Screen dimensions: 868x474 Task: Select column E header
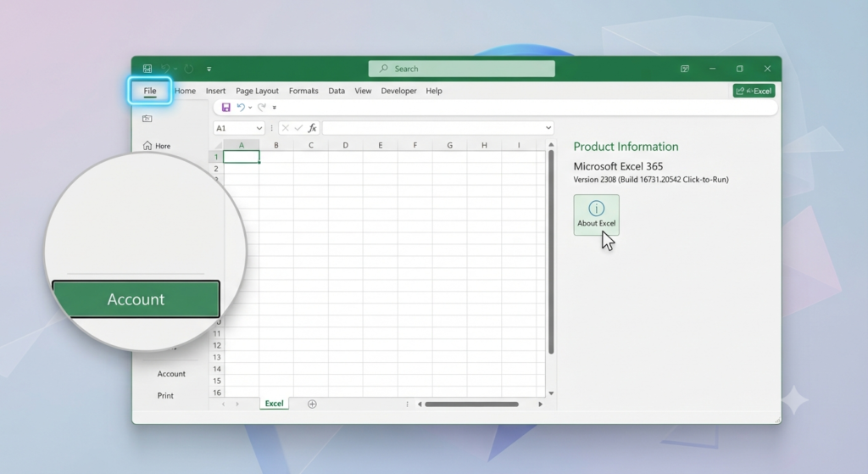pyautogui.click(x=381, y=145)
